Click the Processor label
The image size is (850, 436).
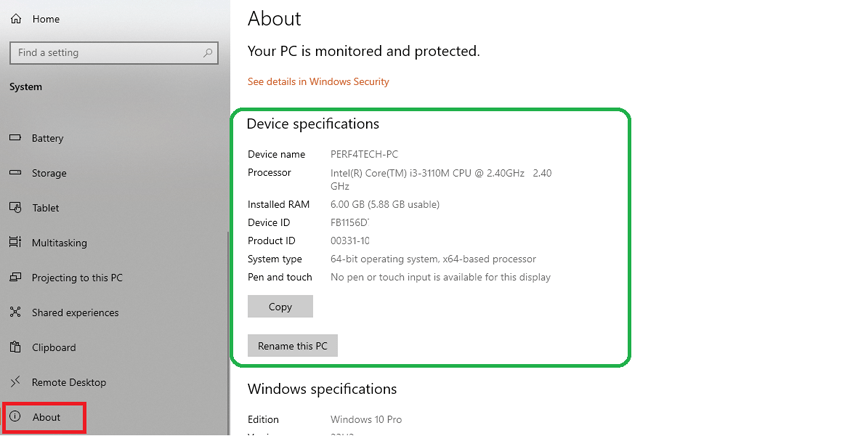(x=269, y=172)
